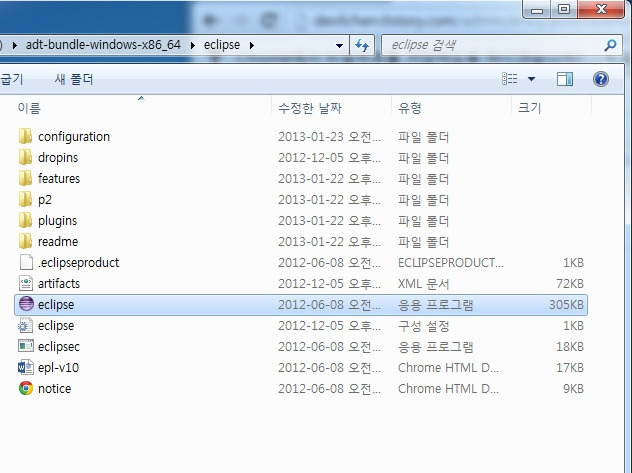Sort by the 유형 column header
The width and height of the screenshot is (632, 473).
410,108
